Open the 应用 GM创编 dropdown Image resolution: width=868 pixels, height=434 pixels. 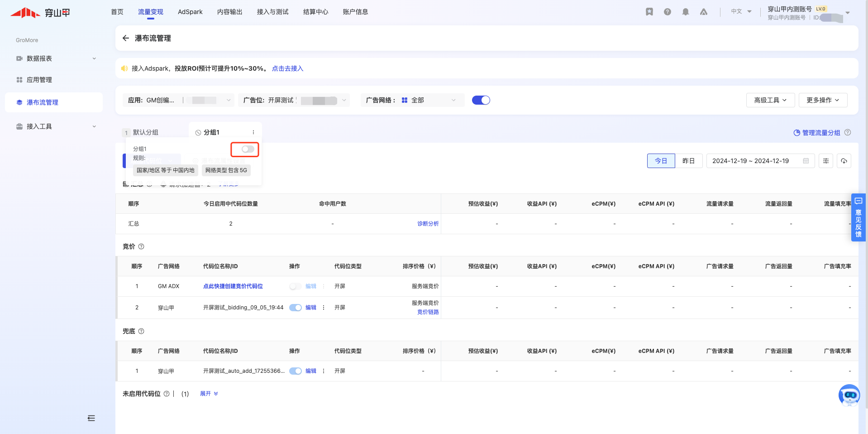click(178, 100)
